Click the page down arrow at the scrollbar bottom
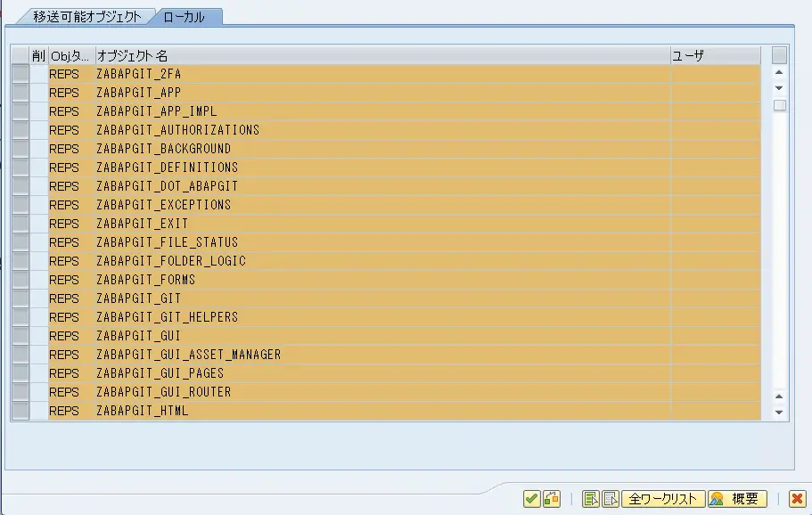 click(779, 413)
